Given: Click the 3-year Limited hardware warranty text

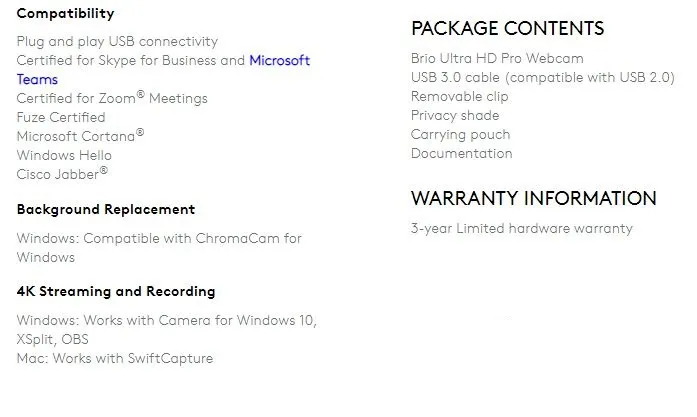Looking at the screenshot, I should coord(521,229).
